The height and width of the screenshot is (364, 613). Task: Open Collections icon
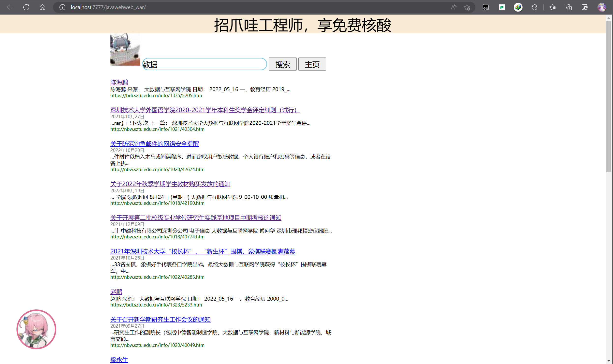coord(569,7)
